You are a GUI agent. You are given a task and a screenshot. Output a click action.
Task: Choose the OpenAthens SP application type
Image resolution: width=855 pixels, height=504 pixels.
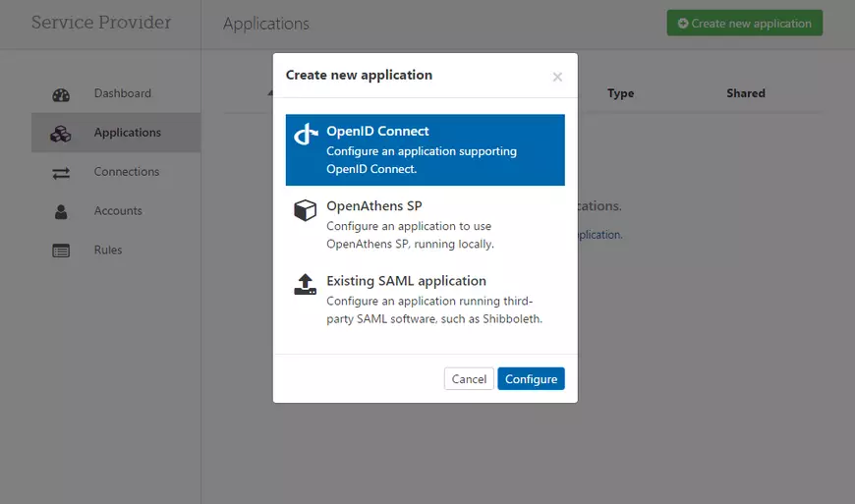pos(426,224)
